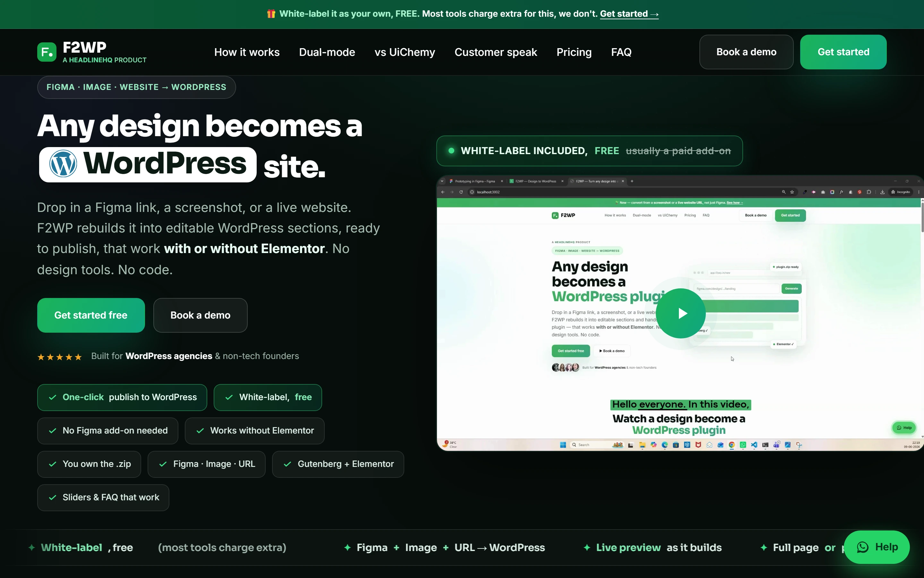The height and width of the screenshot is (578, 924).
Task: Click 'Figma + Image + URL → WordPress' in the ticker
Action: [x=450, y=547]
